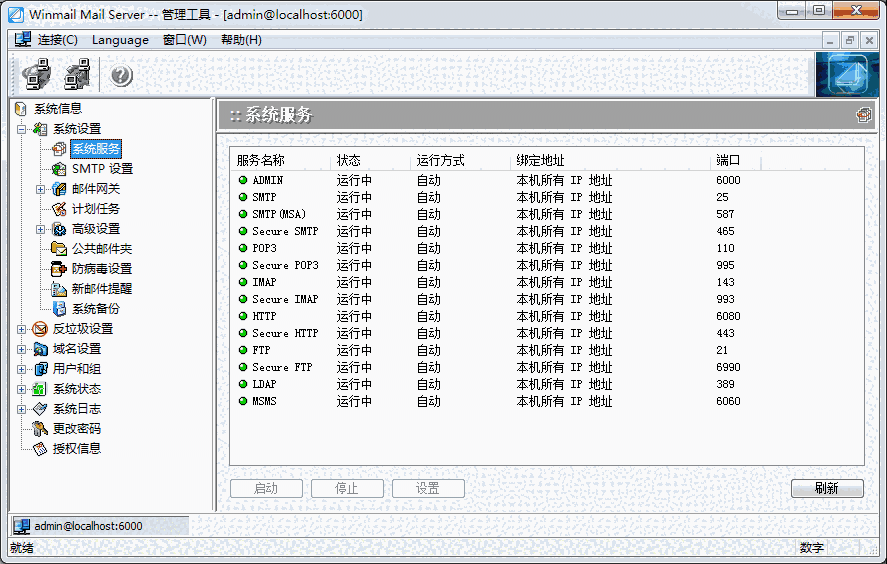Viewport: 887px width, 564px height.
Task: Select the Secure SMTP service row
Action: (285, 231)
